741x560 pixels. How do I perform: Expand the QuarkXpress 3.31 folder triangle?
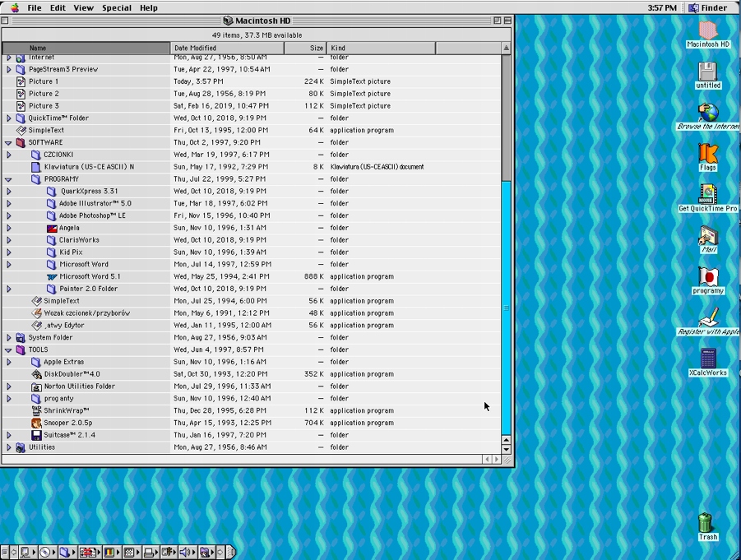tap(8, 192)
